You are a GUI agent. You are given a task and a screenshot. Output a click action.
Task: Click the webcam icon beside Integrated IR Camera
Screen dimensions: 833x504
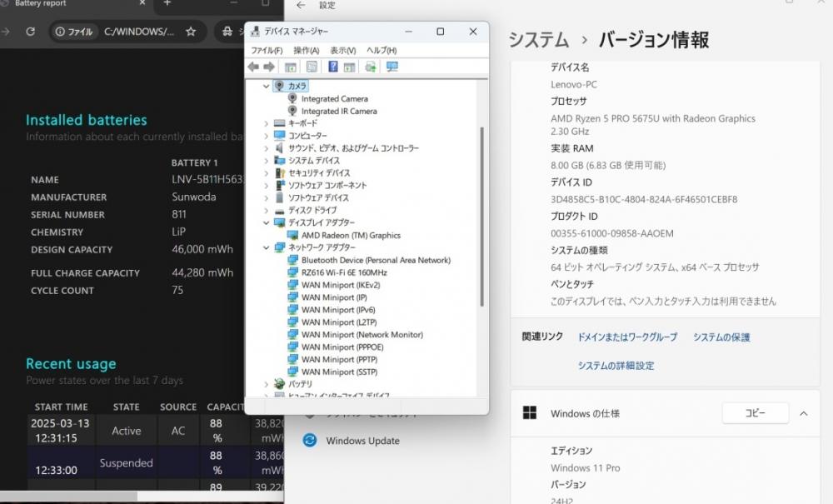[292, 111]
